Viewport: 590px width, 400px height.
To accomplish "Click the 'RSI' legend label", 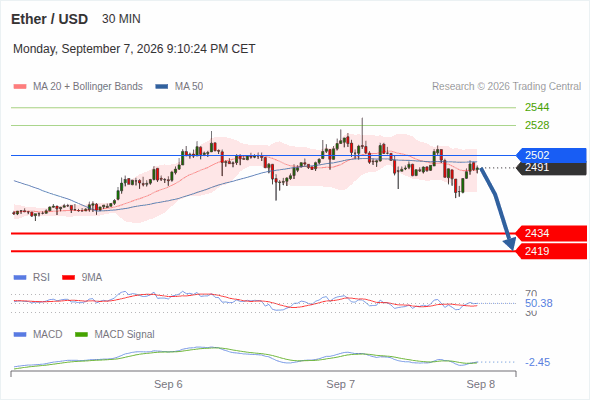I will (41, 278).
